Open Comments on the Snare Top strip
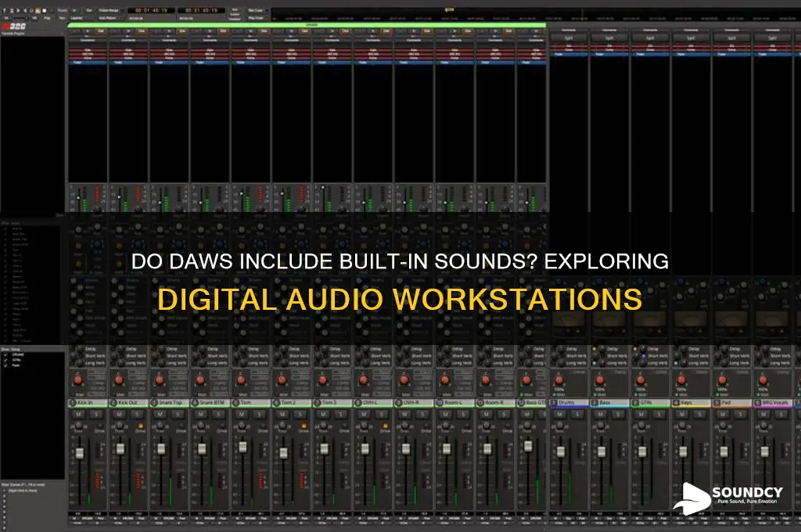Image resolution: width=801 pixels, height=532 pixels. point(167,41)
